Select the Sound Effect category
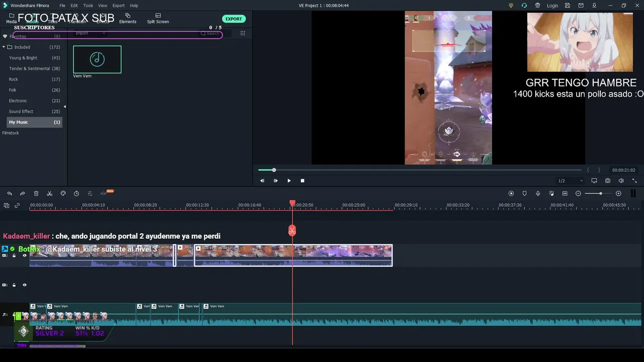The height and width of the screenshot is (362, 644). click(34, 112)
